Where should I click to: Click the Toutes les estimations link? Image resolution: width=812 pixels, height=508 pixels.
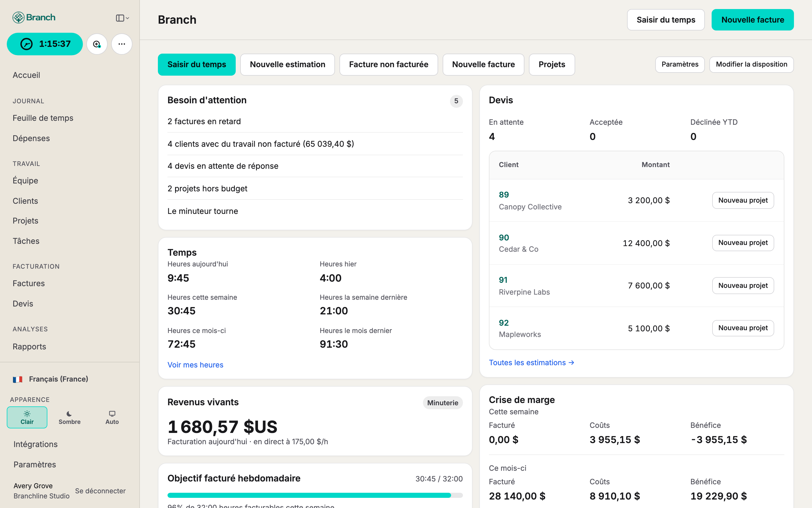tap(531, 363)
